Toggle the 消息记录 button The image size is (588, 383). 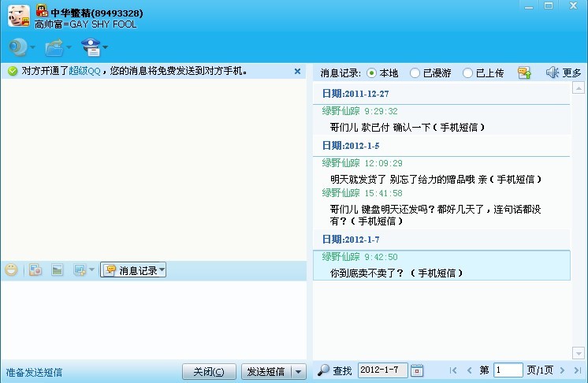click(130, 270)
